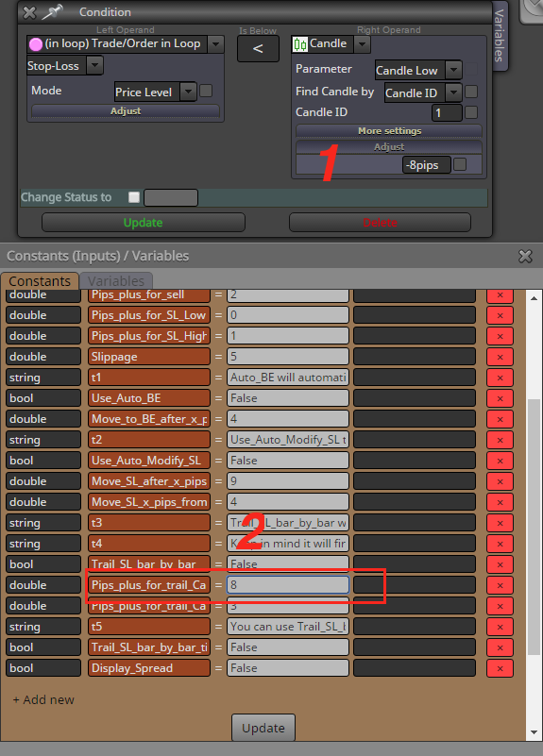Delete the t3 string constant row
The height and width of the screenshot is (756, 543).
click(500, 523)
